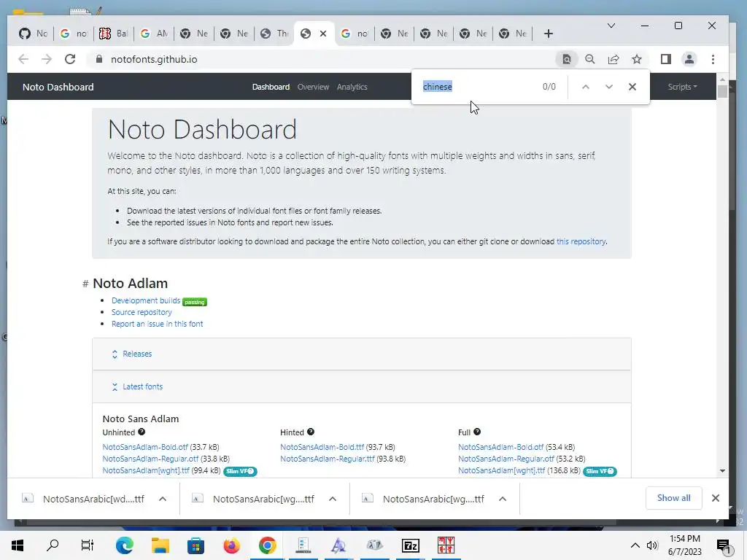747x560 pixels.
Task: Open options chevron for NotoSansArabic[wd....ttf download
Action: tap(163, 499)
